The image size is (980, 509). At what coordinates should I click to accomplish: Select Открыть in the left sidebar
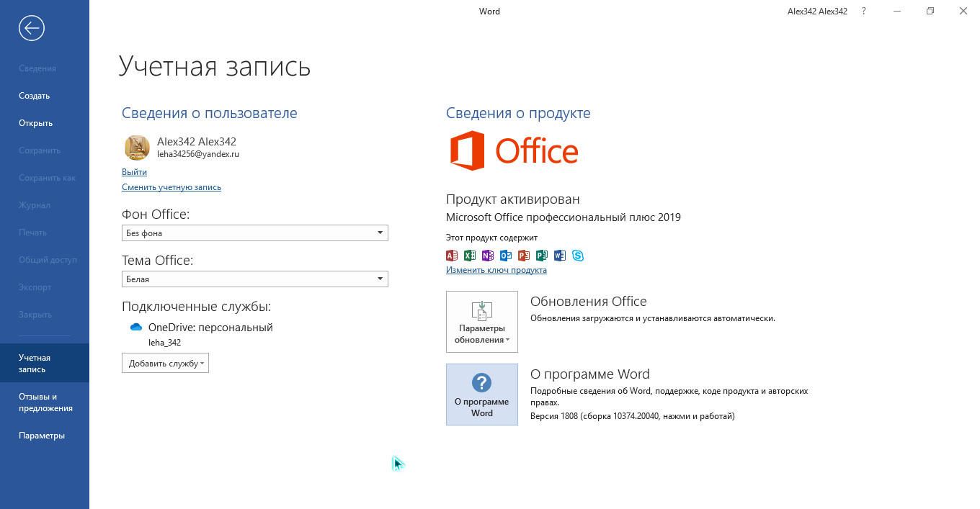pyautogui.click(x=35, y=123)
